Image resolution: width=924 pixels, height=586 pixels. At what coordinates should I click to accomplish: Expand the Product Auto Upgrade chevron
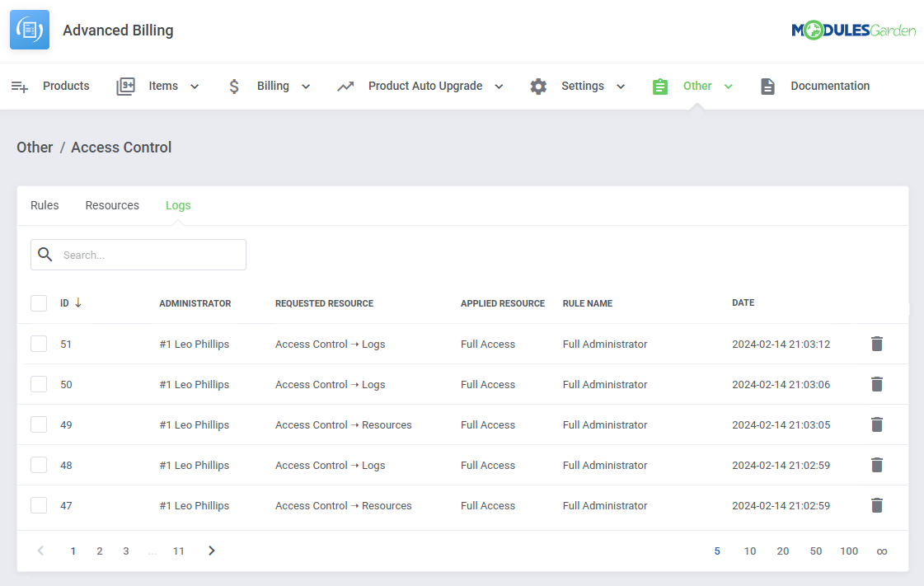pyautogui.click(x=499, y=87)
